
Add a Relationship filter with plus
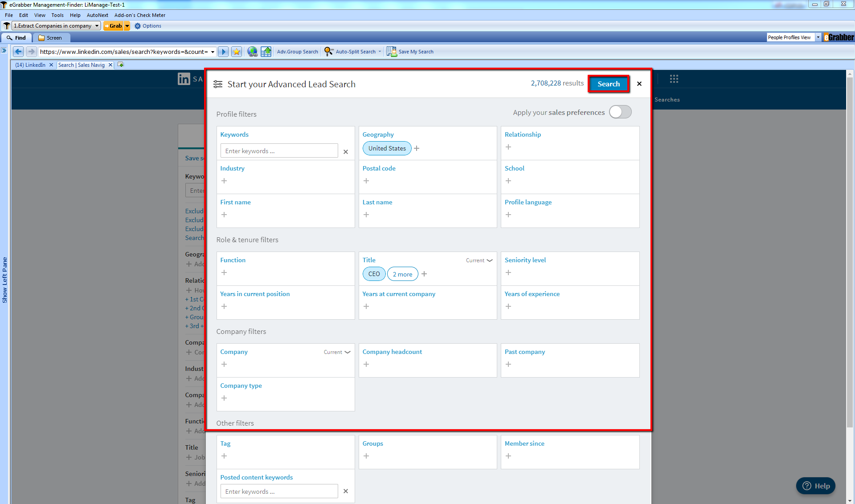[508, 147]
